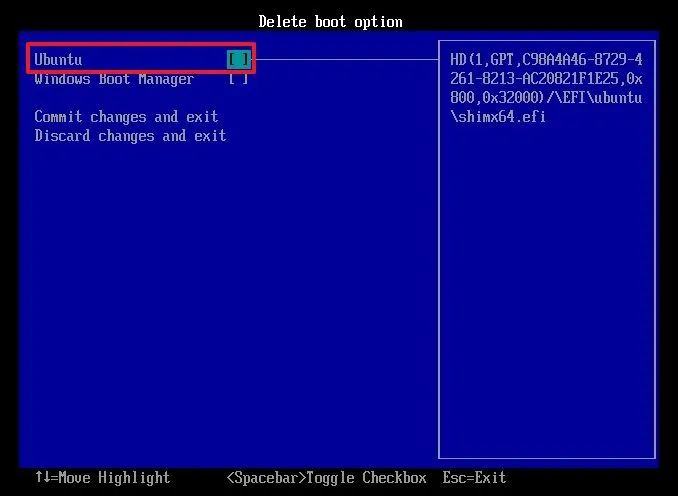The height and width of the screenshot is (496, 678).
Task: Click the Spacebar Toggle Checkbox hint
Action: click(x=326, y=477)
